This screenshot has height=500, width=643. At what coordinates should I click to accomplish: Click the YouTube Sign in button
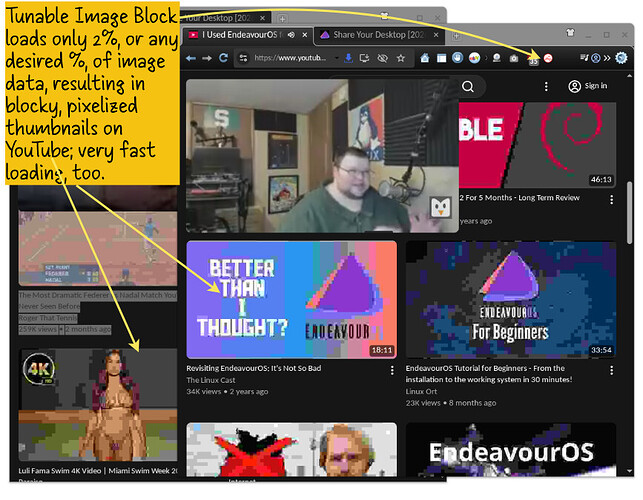(x=588, y=86)
